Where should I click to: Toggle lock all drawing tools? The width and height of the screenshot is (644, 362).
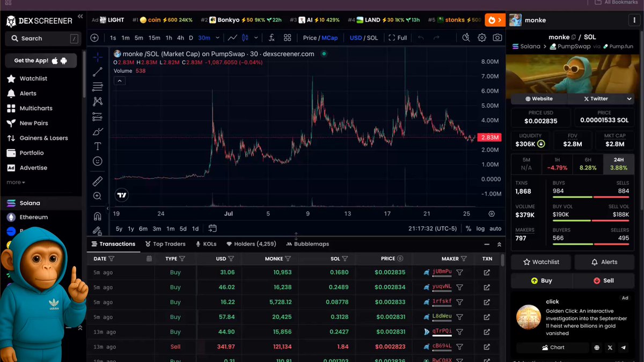click(x=98, y=231)
